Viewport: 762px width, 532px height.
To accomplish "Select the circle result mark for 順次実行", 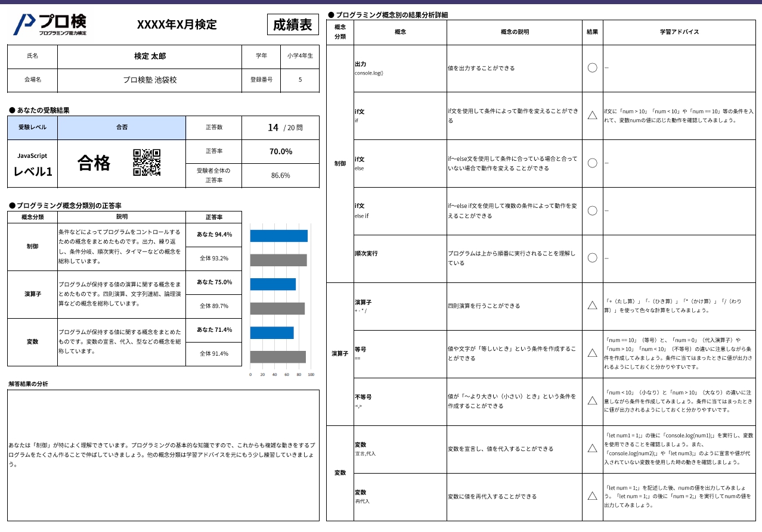I will pos(592,258).
